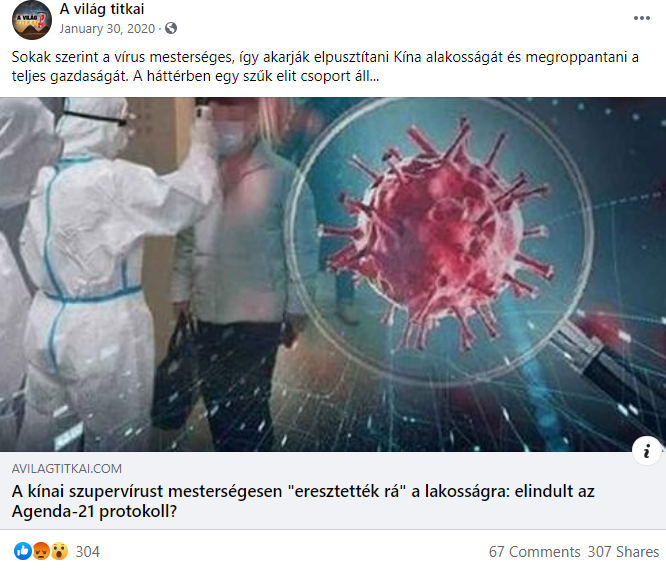This screenshot has height=570, width=666.
Task: Show the 304 reactions count details
Action: tap(87, 552)
